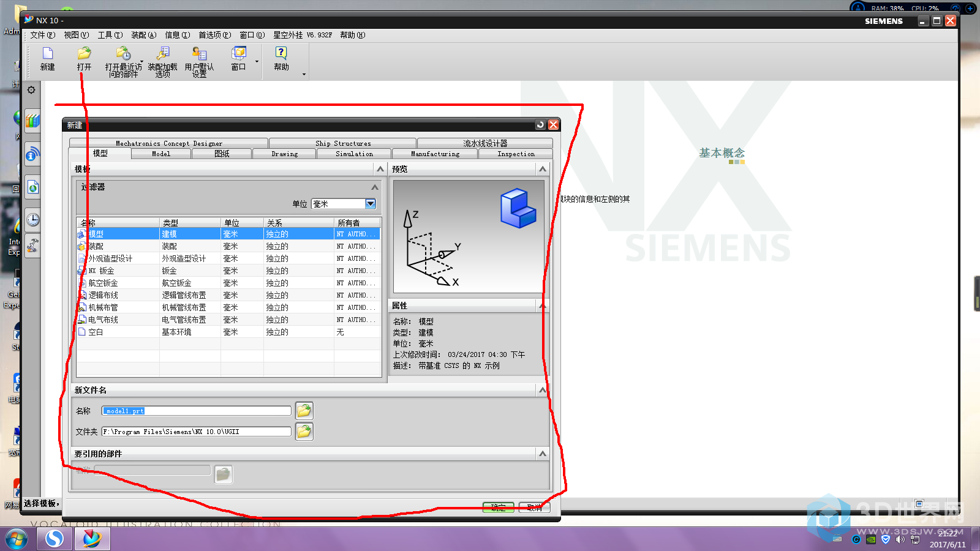Switch to the Inspection tab
Viewport: 980px width, 551px height.
click(516, 154)
